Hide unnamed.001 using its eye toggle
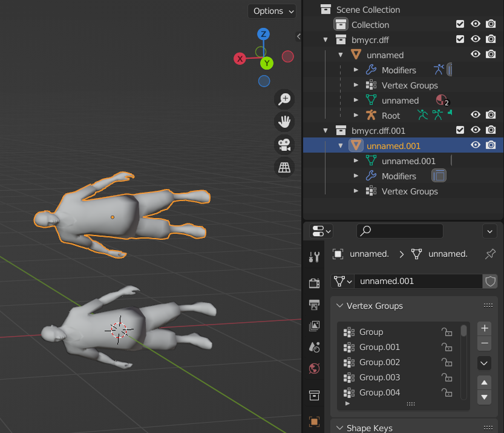The image size is (504, 433). [476, 145]
